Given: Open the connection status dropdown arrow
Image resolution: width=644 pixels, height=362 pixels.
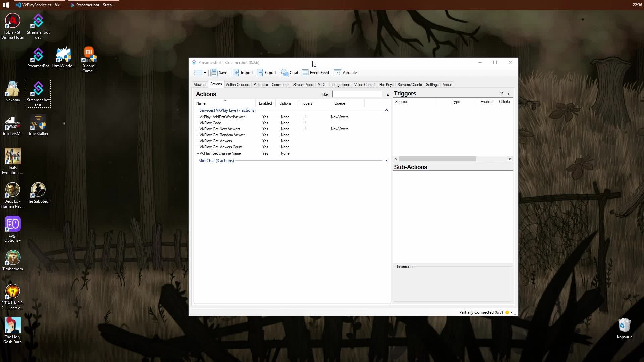Looking at the screenshot, I should [511, 312].
